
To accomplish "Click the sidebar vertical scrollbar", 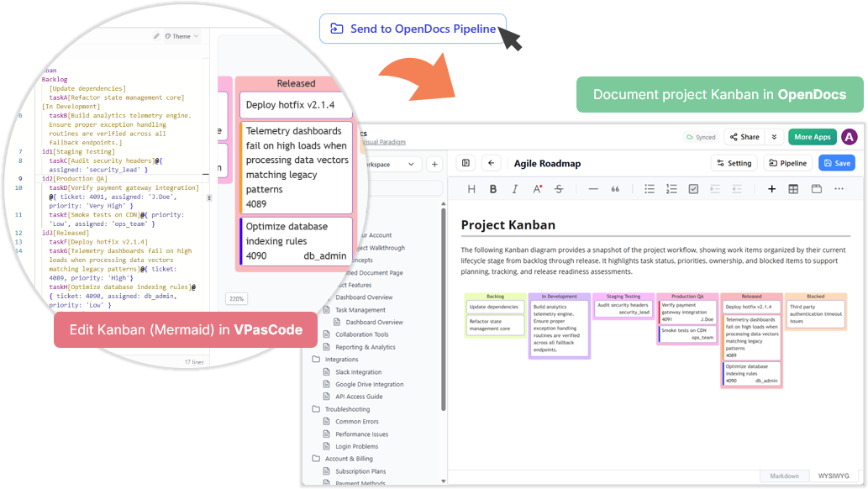I will click(443, 308).
